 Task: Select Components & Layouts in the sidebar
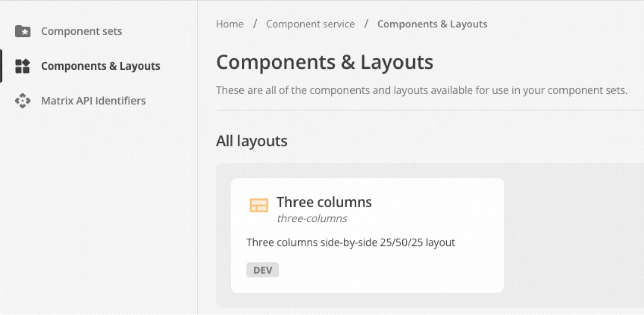tap(101, 66)
